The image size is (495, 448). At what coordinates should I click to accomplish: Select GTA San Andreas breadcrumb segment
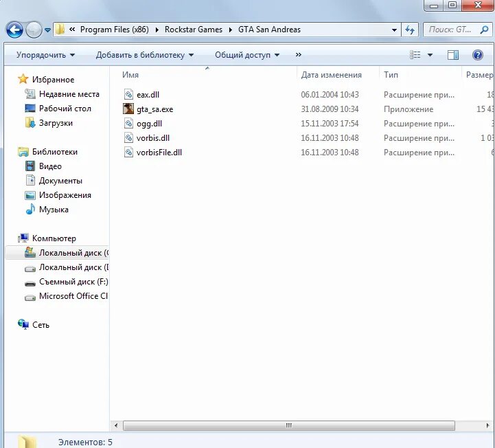pos(269,30)
